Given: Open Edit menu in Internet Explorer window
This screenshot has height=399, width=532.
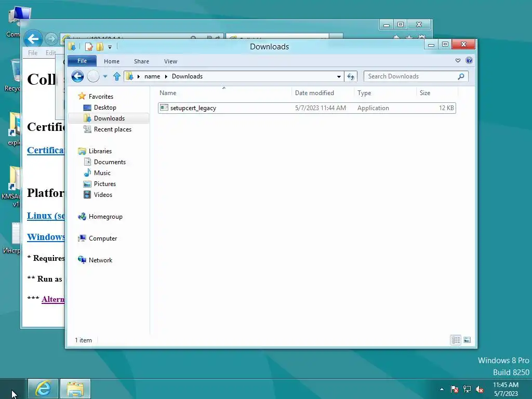Looking at the screenshot, I should (x=50, y=53).
